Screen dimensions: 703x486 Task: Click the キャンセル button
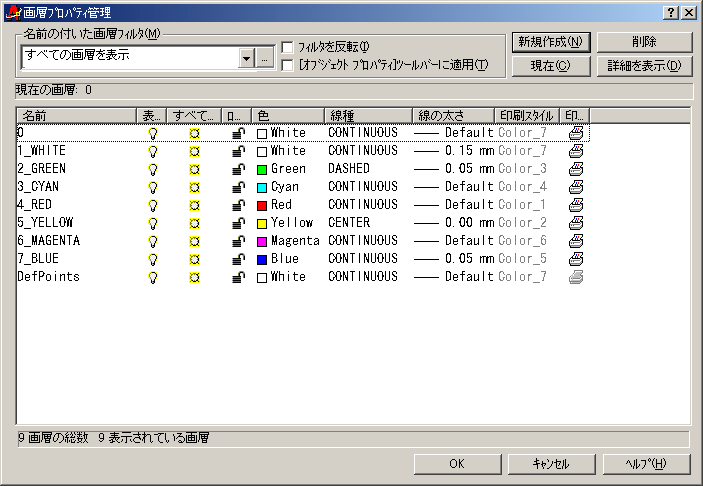[x=551, y=464]
